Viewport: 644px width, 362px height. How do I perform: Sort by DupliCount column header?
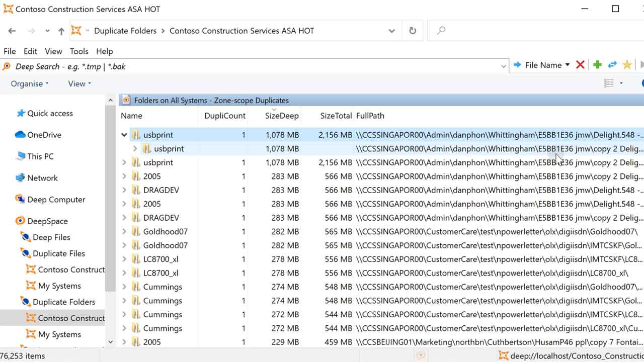point(225,116)
